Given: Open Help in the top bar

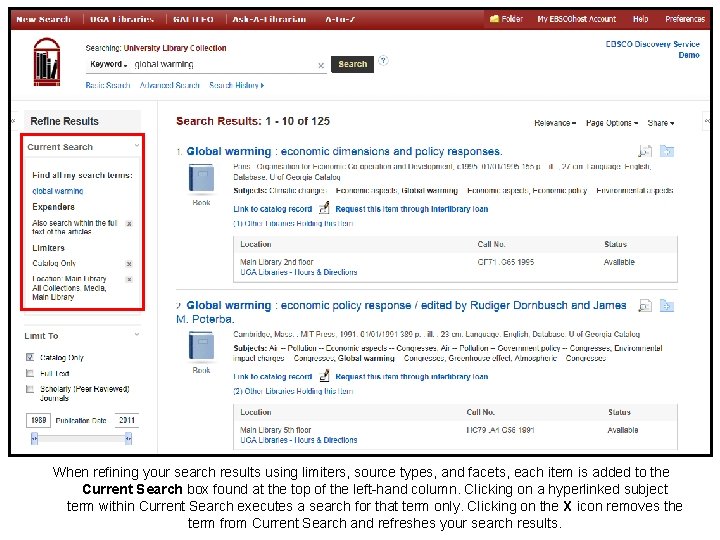Looking at the screenshot, I should (641, 19).
